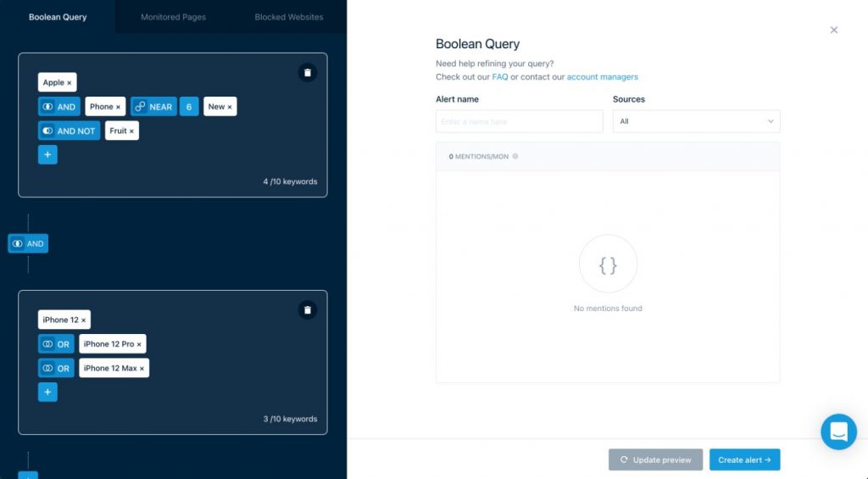The image size is (868, 479).
Task: Switch to the Boolean Query tab
Action: (58, 17)
